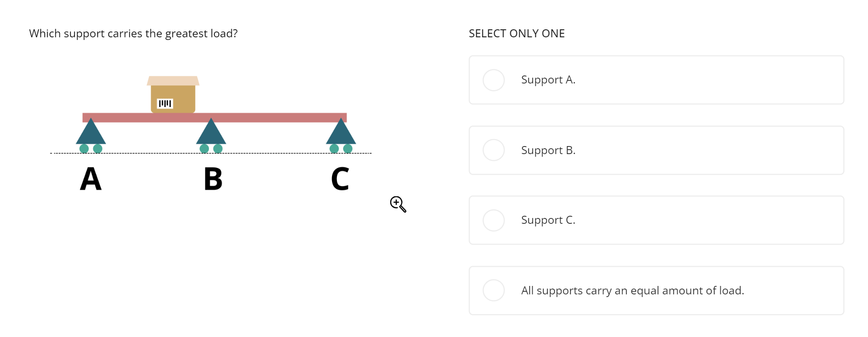Screen dimensions: 868x337
Task: Click the roller wheels under support A
Action: [x=91, y=148]
